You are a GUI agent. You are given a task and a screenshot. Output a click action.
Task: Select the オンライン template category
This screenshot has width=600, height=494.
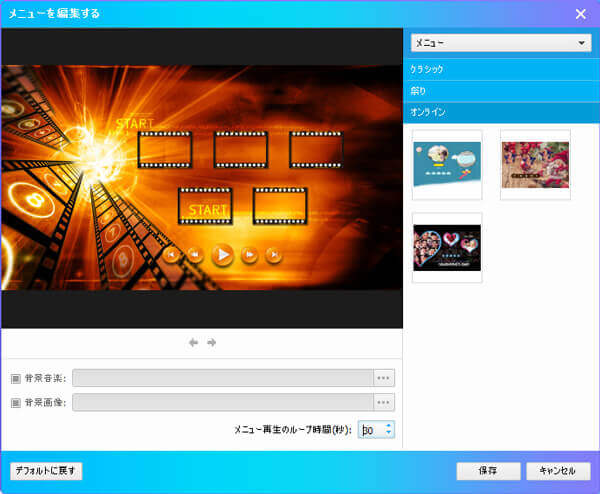tap(501, 112)
